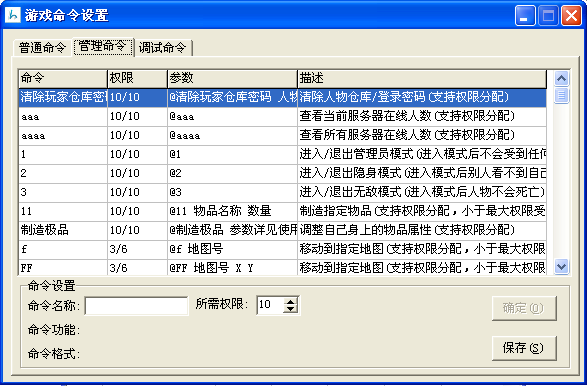Click the 描述 column header

tap(422, 78)
